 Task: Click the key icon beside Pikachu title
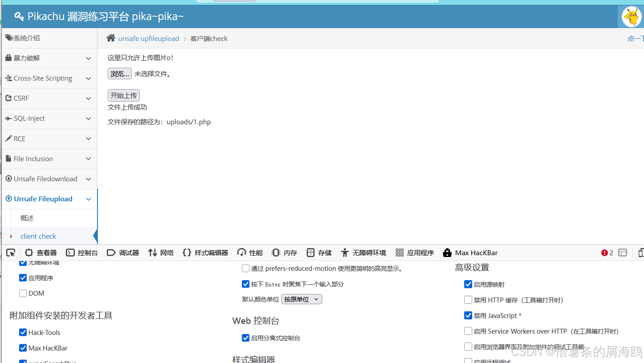tap(19, 17)
